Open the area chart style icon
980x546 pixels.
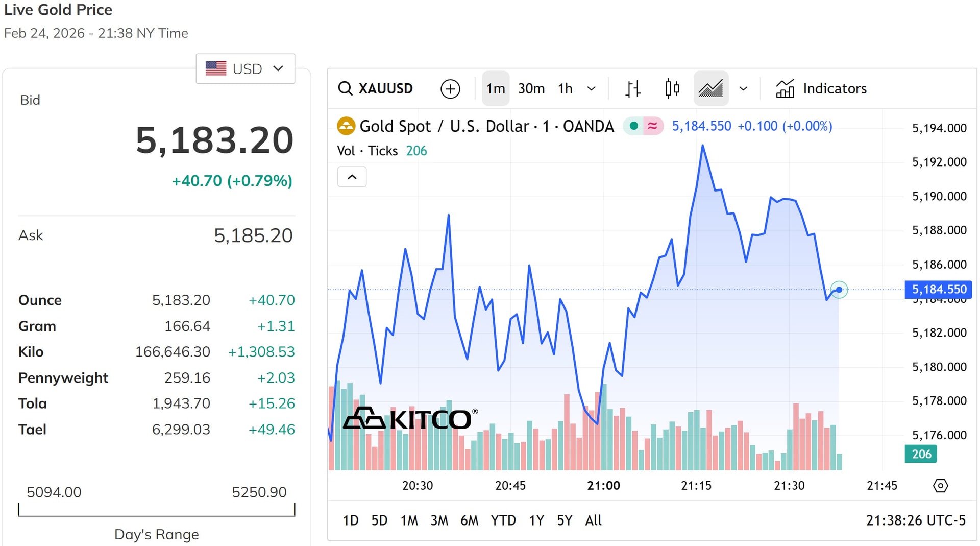711,88
